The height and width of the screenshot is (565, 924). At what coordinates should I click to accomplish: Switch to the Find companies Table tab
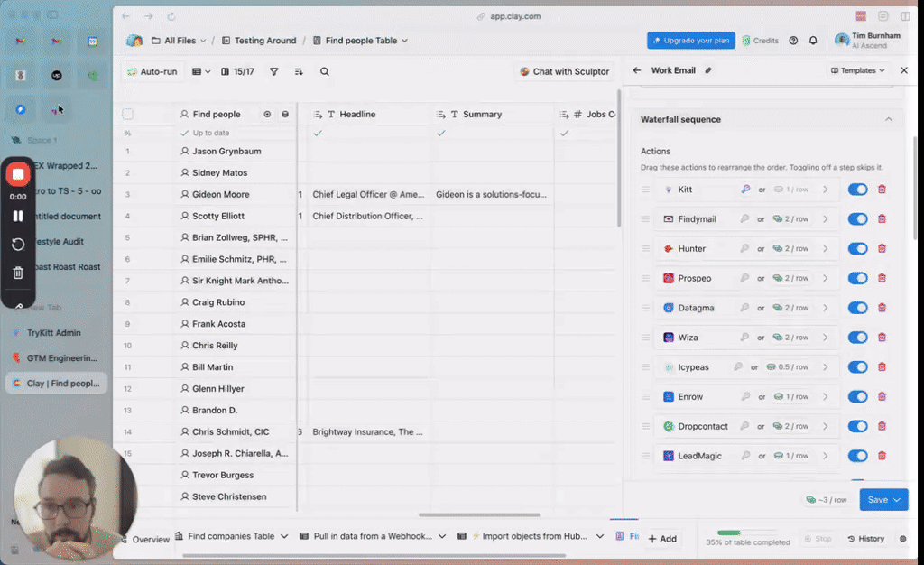tap(232, 536)
